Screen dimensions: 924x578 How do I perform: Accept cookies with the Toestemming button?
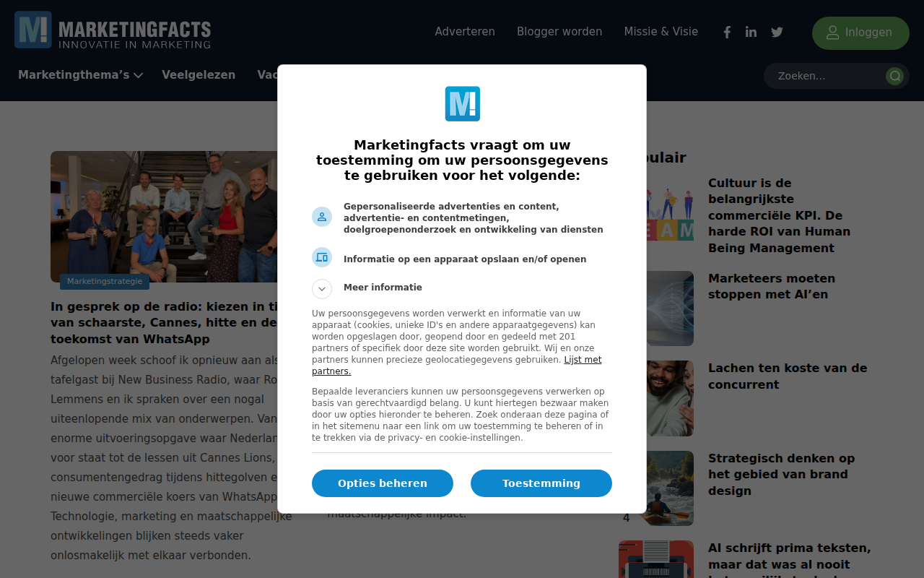tap(541, 483)
